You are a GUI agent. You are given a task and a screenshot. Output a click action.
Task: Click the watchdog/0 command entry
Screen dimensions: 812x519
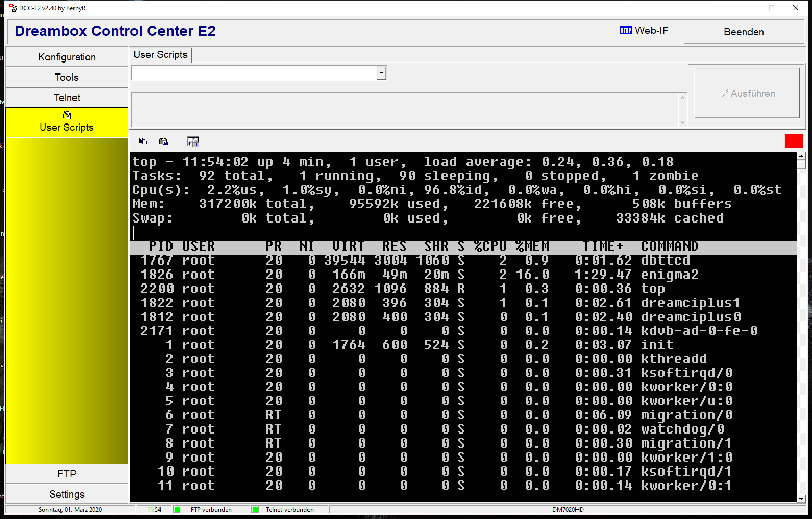point(682,429)
